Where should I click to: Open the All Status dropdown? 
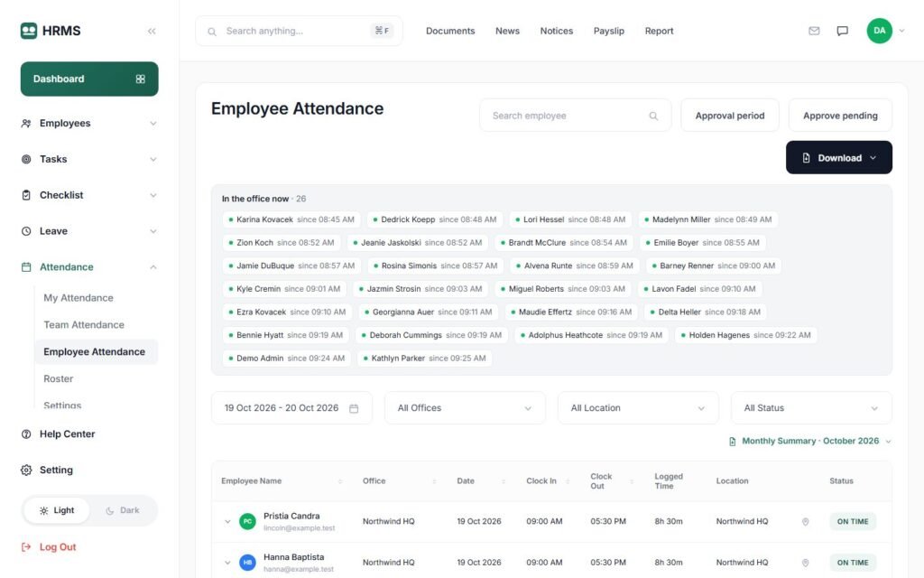pos(811,408)
